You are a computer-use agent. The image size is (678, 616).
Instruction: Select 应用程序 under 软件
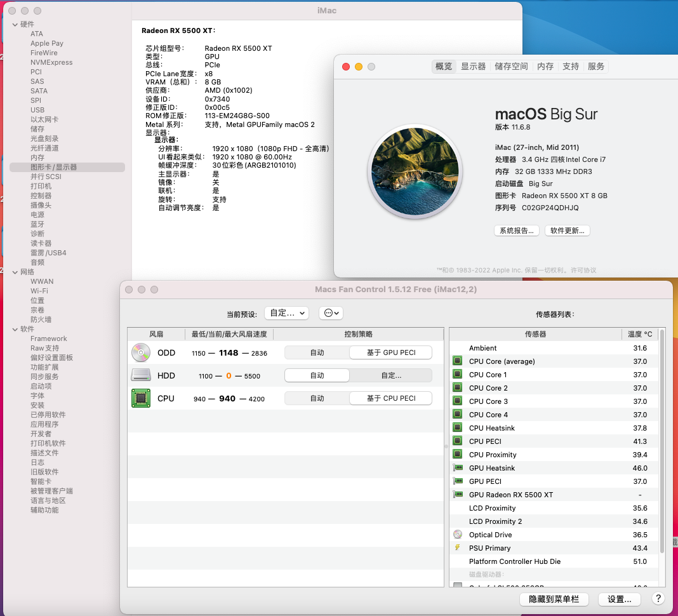(44, 424)
